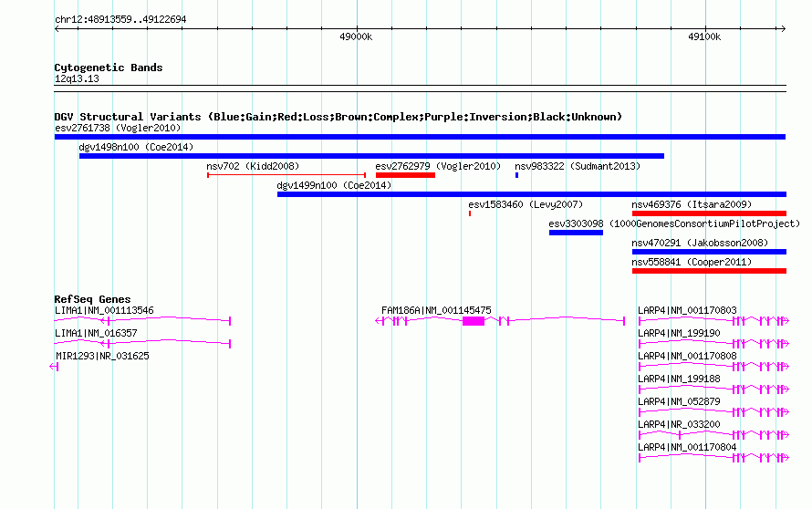The width and height of the screenshot is (812, 509).
Task: Click the dgv1499n100 (Coe2014) label
Action: [334, 185]
